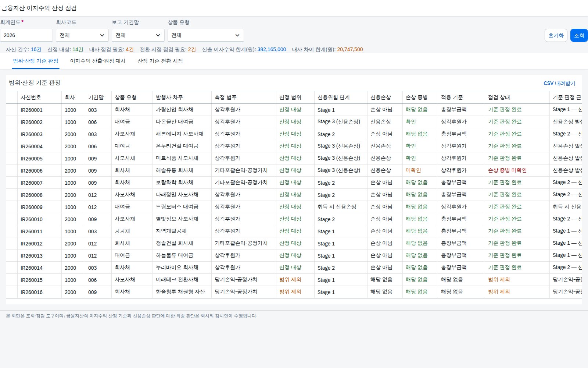Screen dimensions: 588x368
Task: Click issuer 청솔건설 회사채
Action: (x=175, y=243)
